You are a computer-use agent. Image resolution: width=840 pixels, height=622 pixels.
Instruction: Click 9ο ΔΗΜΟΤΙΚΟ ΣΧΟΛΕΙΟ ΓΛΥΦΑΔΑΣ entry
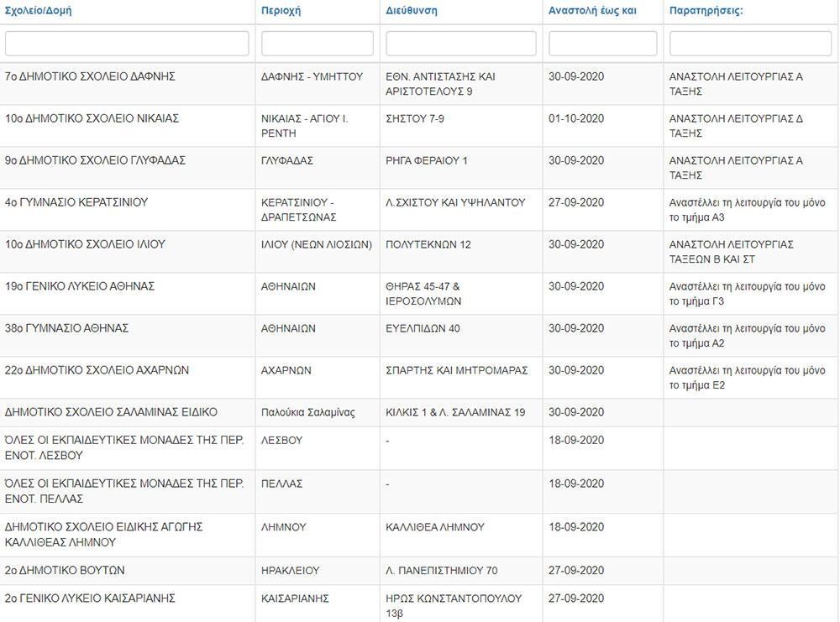coord(96,160)
